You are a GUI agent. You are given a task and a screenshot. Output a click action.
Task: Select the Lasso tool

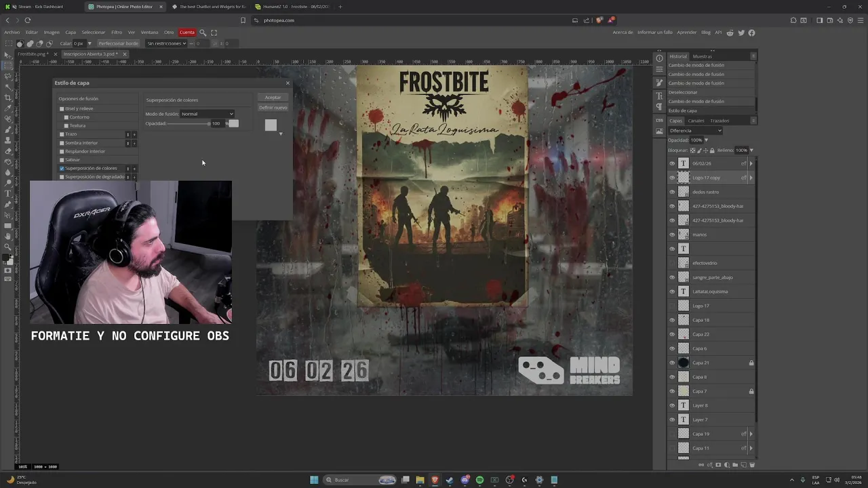point(7,76)
